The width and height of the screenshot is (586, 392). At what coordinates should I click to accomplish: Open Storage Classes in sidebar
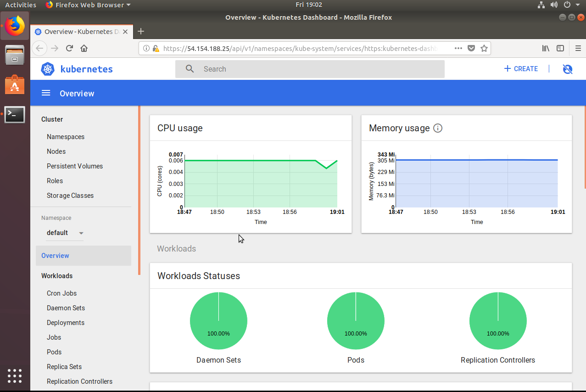tap(70, 196)
